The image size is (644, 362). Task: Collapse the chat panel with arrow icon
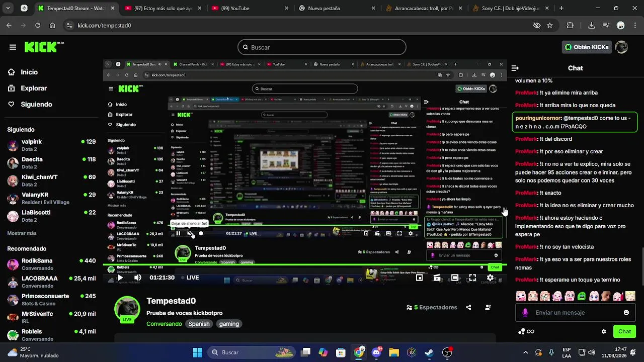515,68
